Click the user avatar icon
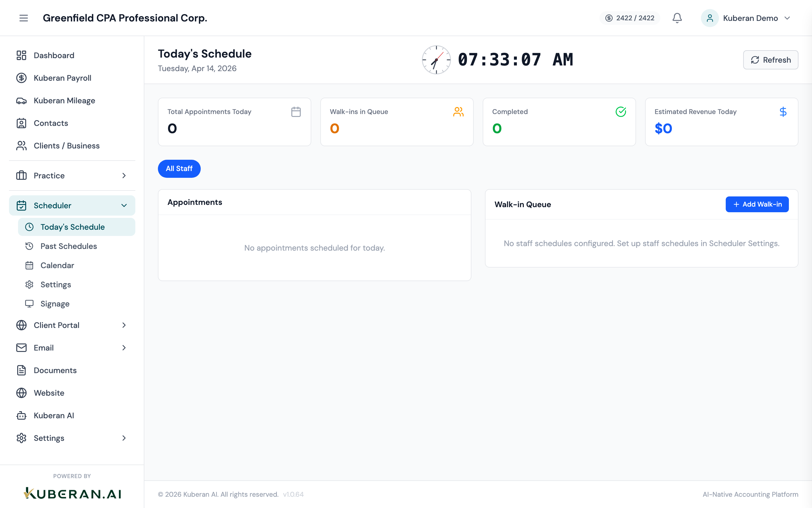812x508 pixels. tap(710, 18)
